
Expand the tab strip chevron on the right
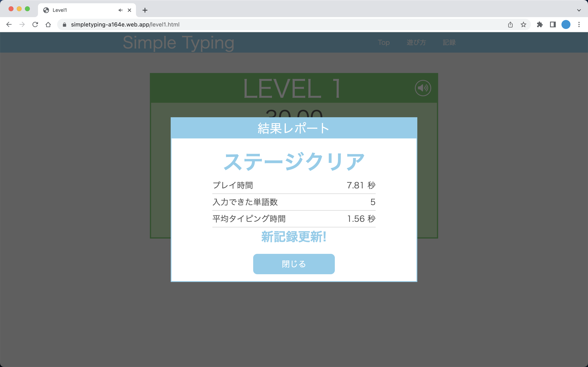579,10
